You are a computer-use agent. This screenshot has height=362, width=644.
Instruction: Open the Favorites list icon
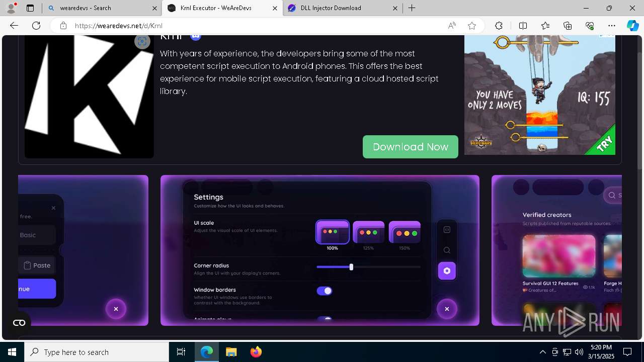click(x=545, y=26)
